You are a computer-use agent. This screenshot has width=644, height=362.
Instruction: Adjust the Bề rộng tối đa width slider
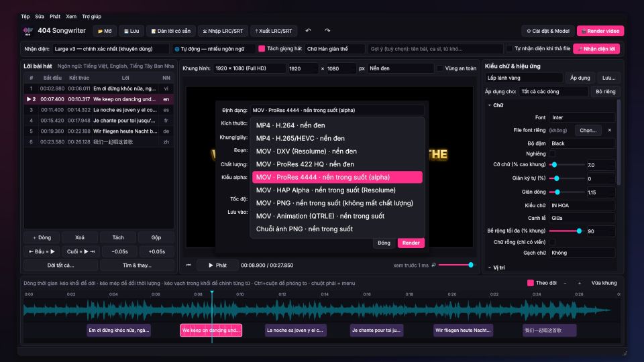(x=567, y=231)
